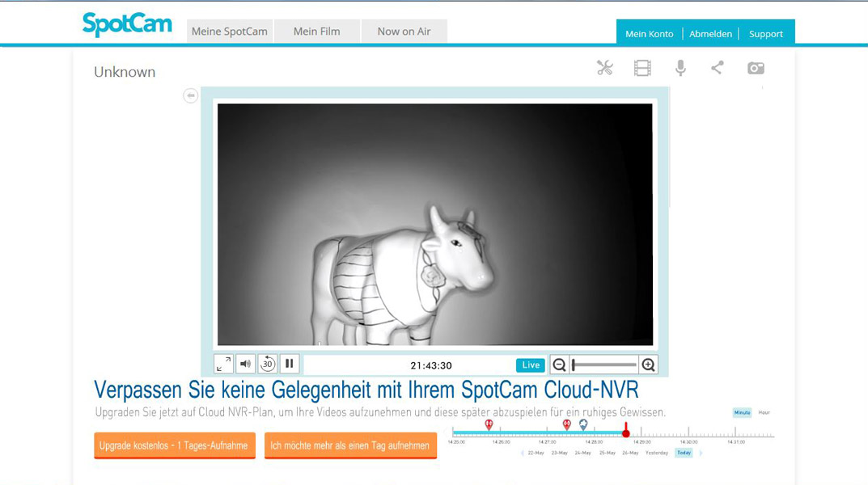Click the Verpassen Sie keine Gelegenheit headline
The height and width of the screenshot is (485, 868).
[366, 390]
